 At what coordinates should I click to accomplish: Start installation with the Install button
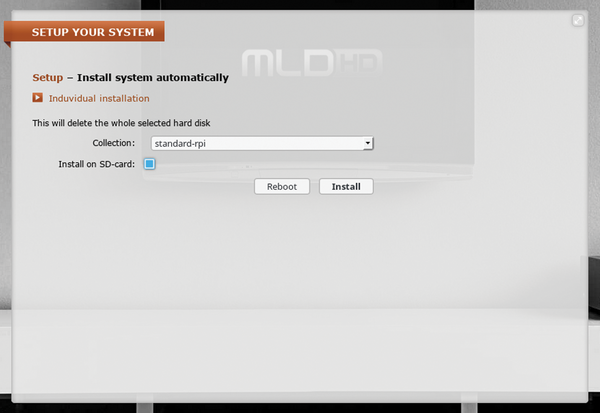(346, 186)
